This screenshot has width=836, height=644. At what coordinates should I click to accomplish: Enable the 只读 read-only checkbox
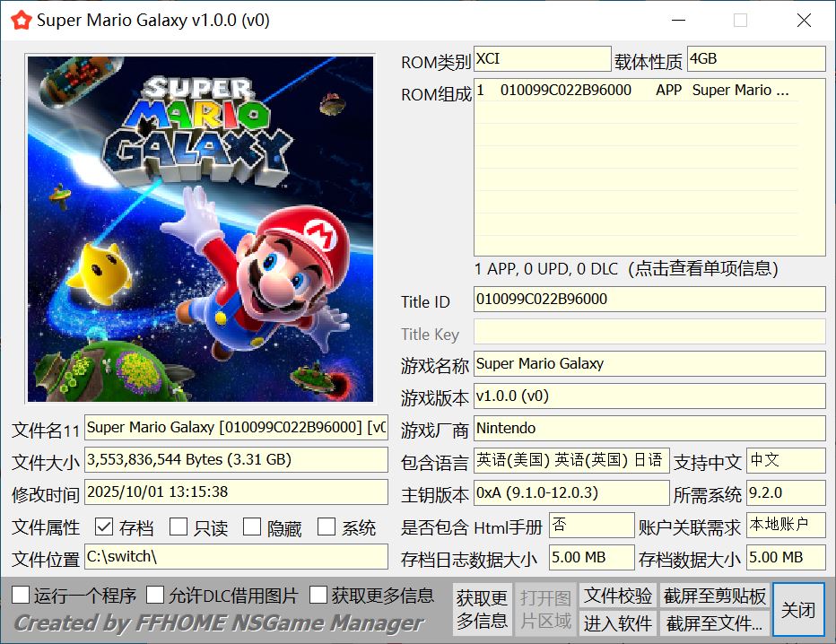click(179, 527)
